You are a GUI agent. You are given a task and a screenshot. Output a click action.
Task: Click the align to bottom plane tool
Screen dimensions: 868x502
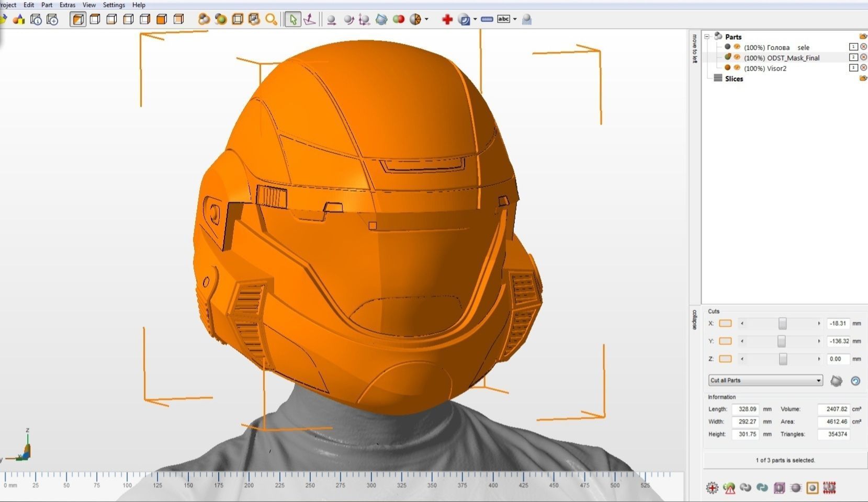(310, 19)
